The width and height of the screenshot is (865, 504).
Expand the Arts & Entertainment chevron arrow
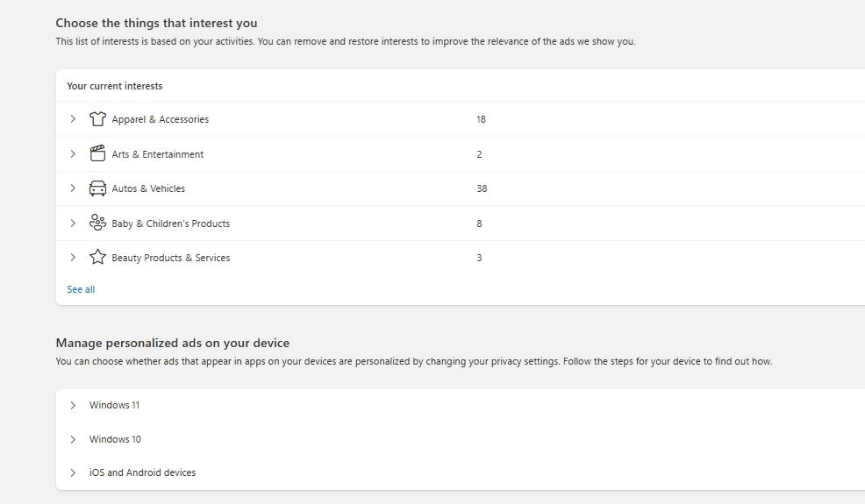[73, 153]
